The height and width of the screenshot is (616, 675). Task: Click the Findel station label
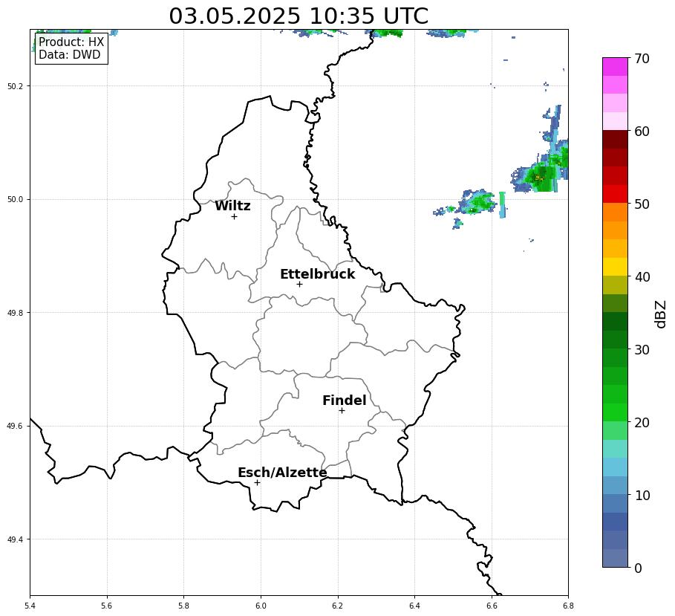[x=345, y=401]
